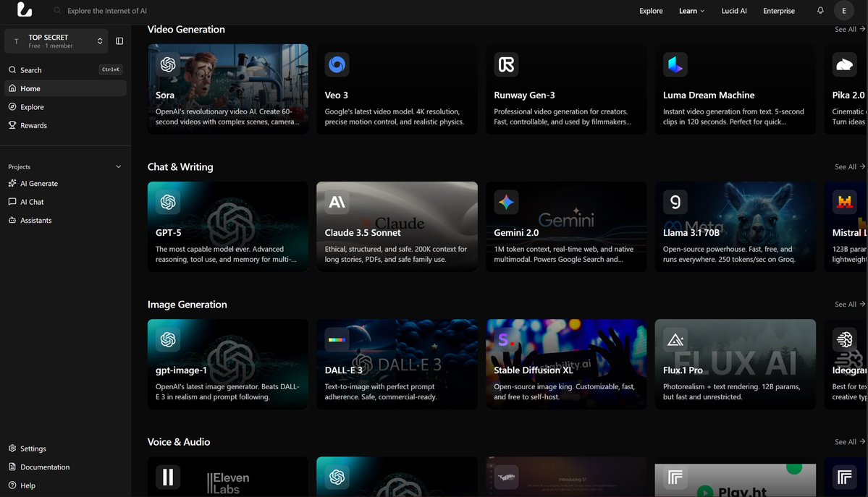The image size is (868, 497).
Task: Click the Mistral logo icon
Action: 843,202
